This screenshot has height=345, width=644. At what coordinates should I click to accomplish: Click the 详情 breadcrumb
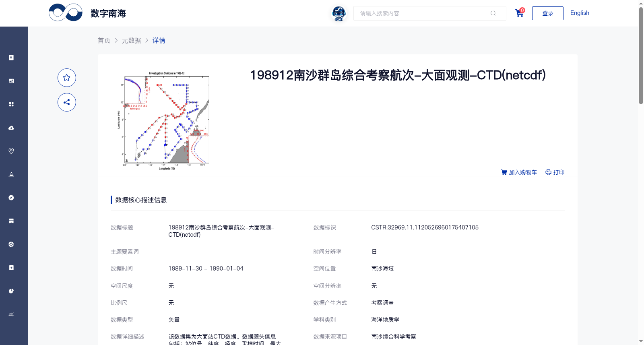coord(159,41)
